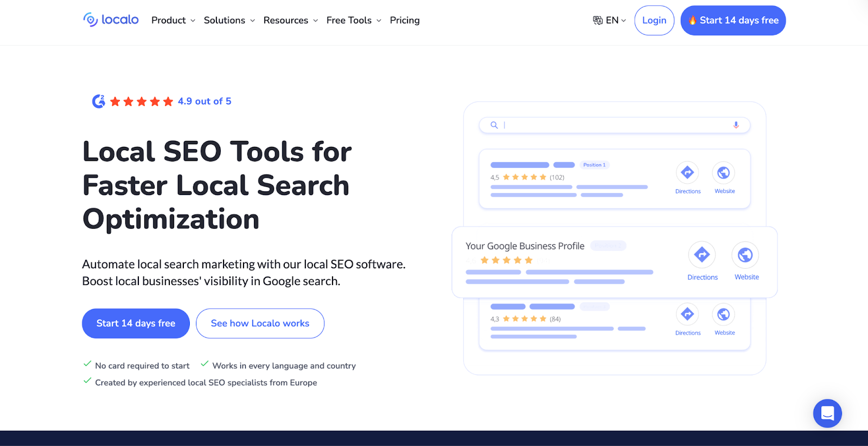Click the header Start 14 days free button
The width and height of the screenshot is (868, 446).
pos(733,21)
